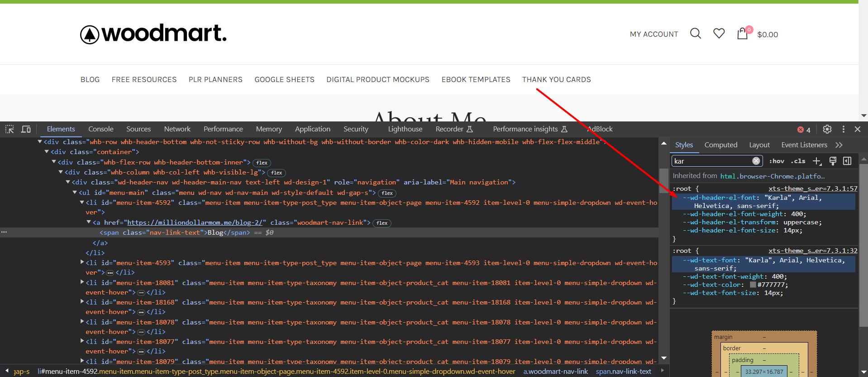Viewport: 868px width, 377px height.
Task: Collapse the whb-row header-bottom div node
Action: point(40,142)
